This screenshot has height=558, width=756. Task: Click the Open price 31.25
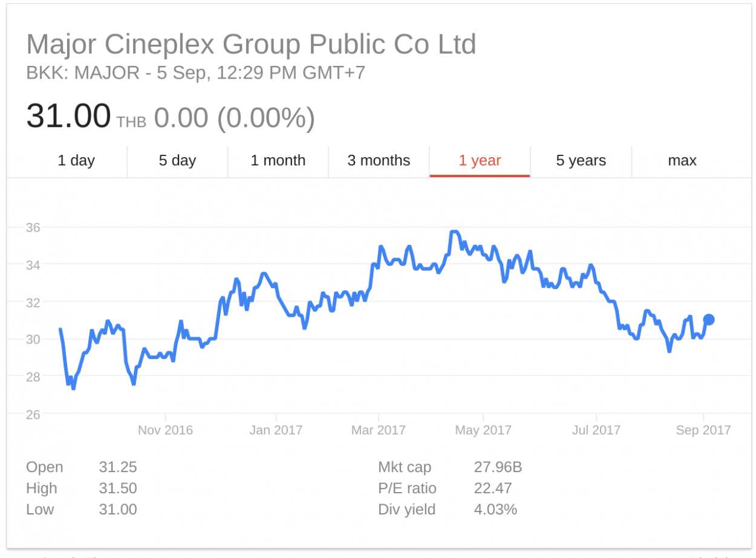pos(118,467)
